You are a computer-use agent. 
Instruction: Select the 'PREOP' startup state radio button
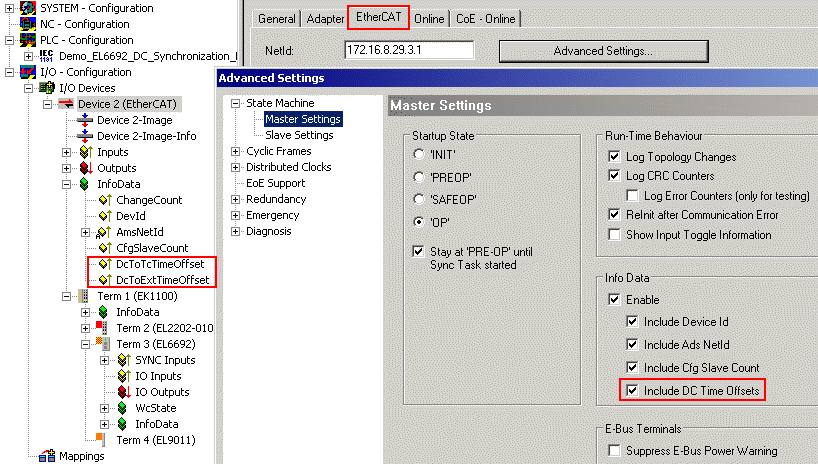coord(418,177)
